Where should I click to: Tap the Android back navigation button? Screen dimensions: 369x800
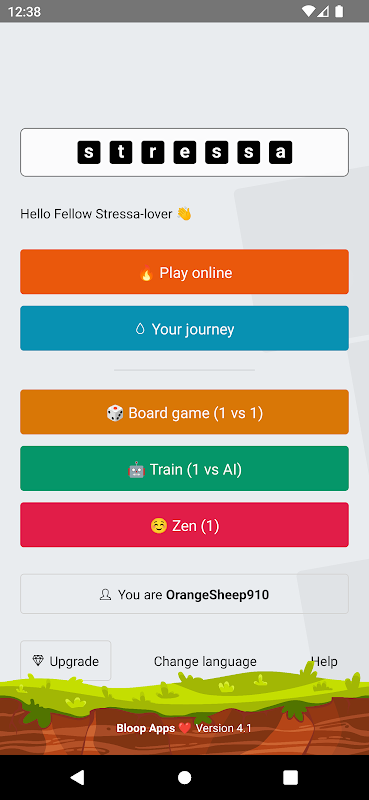[77, 777]
